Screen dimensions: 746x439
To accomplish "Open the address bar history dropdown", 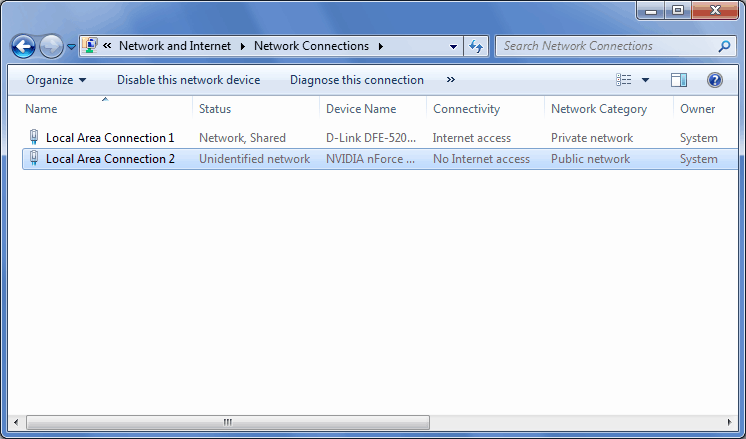I will click(454, 46).
